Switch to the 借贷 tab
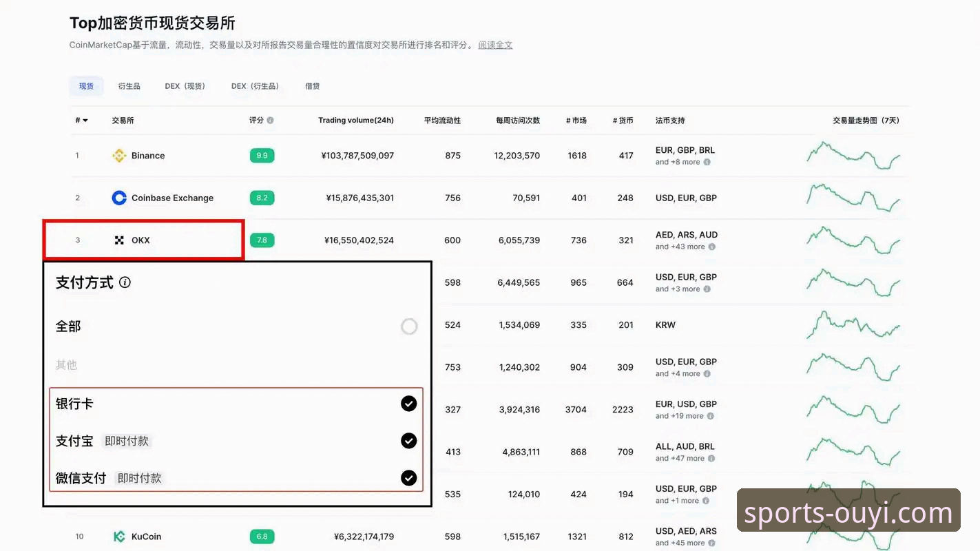The width and height of the screenshot is (980, 551). point(313,86)
